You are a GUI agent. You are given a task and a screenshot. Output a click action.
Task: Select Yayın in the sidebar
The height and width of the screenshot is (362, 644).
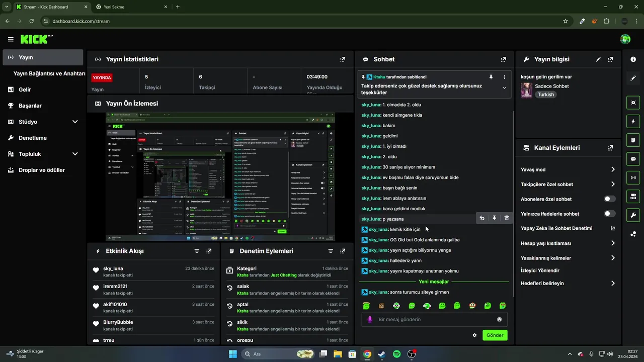(x=43, y=57)
